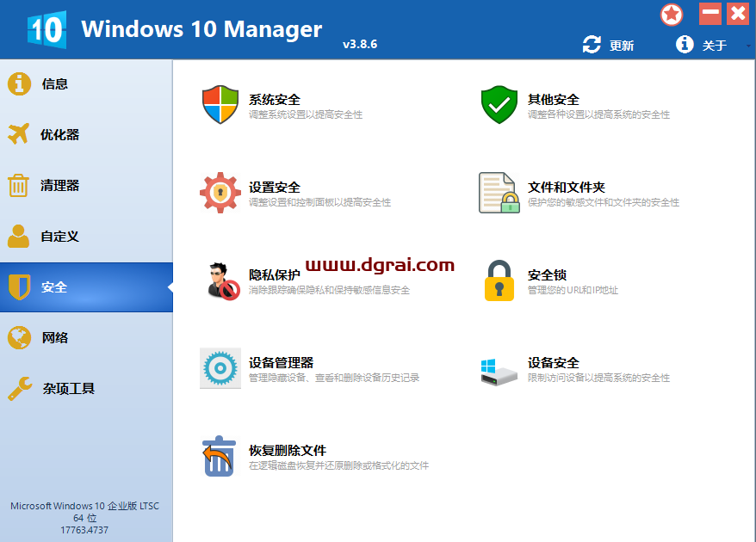The height and width of the screenshot is (542, 756).
Task: Open 恢复删除文件 via recycle restore icon
Action: 220,456
